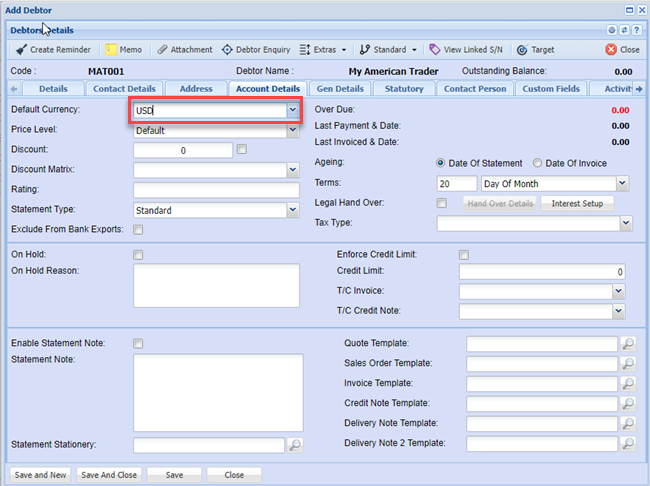Open the Memo note icon

110,49
